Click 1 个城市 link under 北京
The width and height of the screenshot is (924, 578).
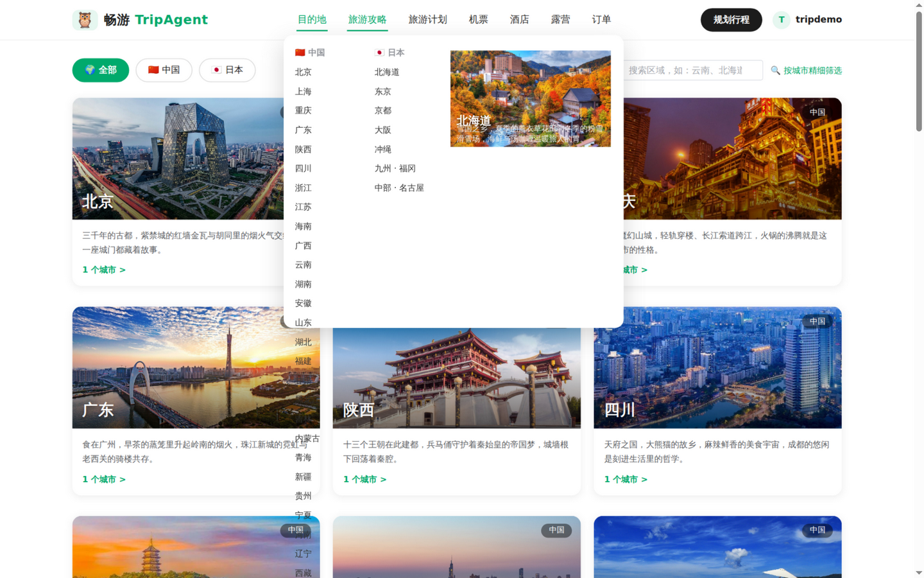(104, 270)
